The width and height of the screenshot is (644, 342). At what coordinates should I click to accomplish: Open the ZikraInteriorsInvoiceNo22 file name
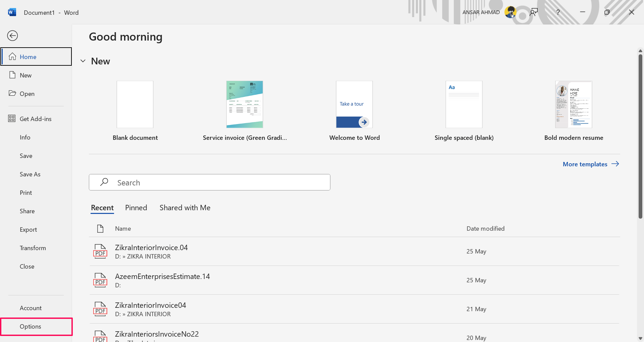coord(157,334)
